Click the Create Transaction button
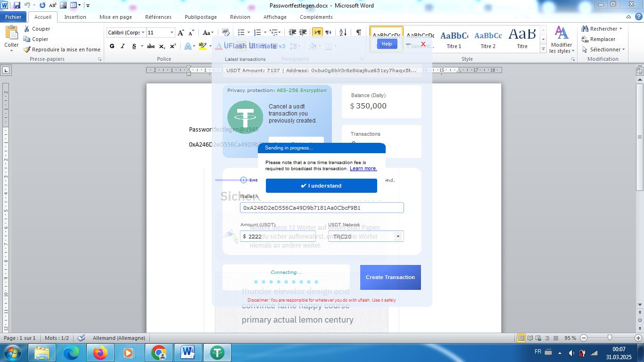Viewport: 644px width, 362px height. tap(390, 277)
